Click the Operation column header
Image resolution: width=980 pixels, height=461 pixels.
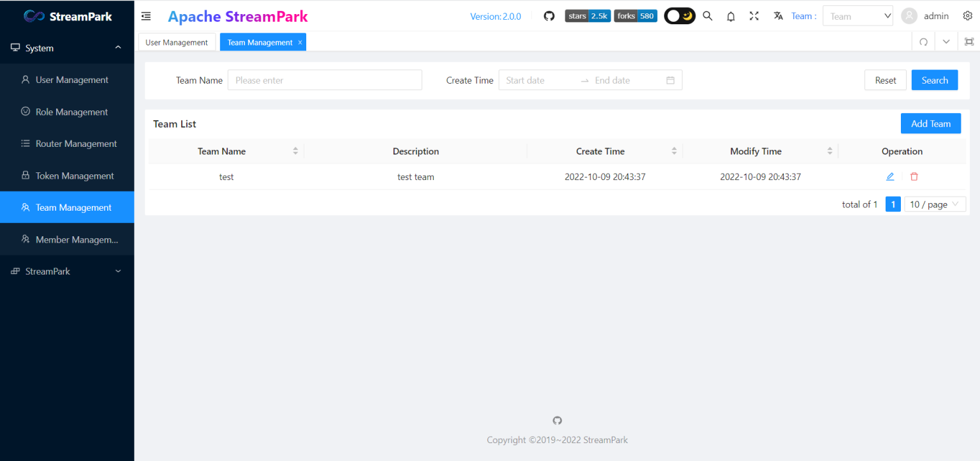pyautogui.click(x=902, y=151)
